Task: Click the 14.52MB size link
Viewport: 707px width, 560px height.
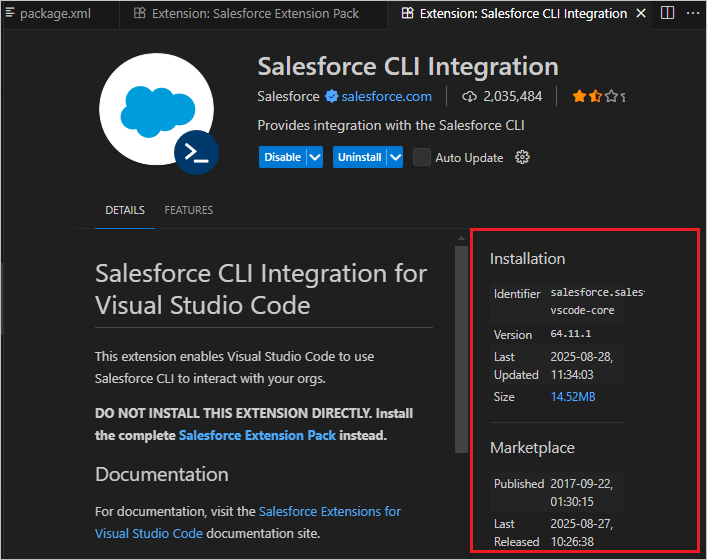Action: (x=573, y=397)
